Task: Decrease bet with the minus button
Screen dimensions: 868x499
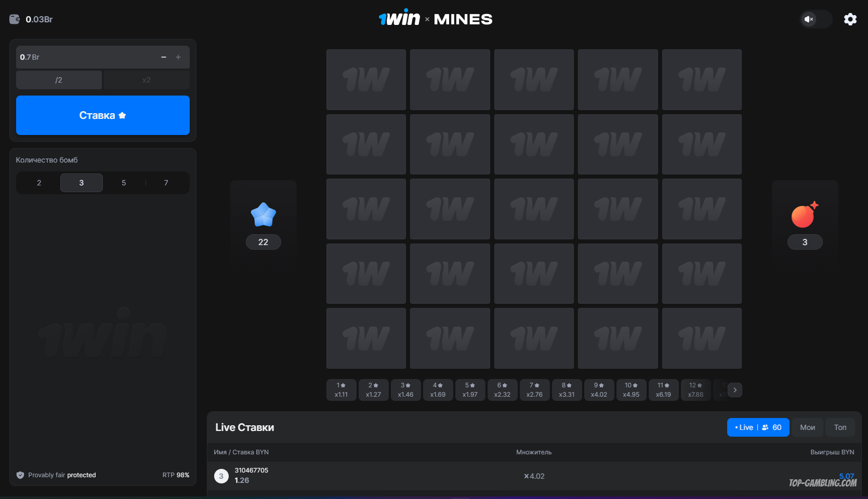Action: coord(164,57)
